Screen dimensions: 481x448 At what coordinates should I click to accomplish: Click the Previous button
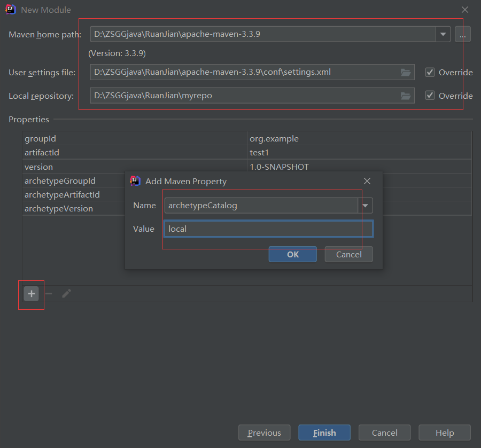coord(265,433)
